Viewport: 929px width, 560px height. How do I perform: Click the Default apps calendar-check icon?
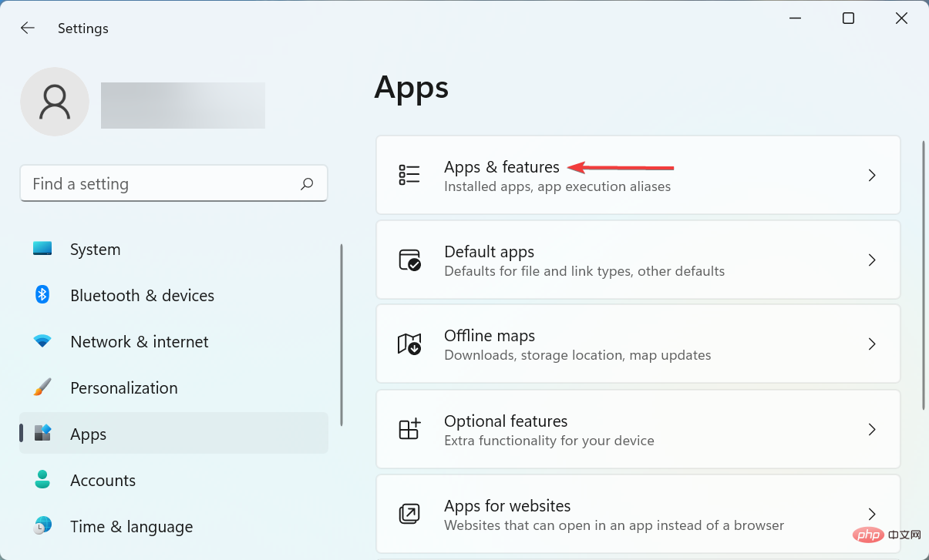click(x=410, y=260)
